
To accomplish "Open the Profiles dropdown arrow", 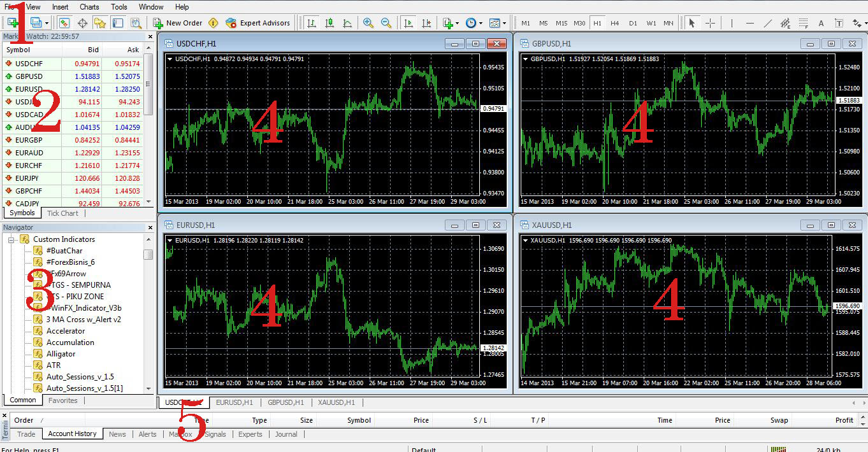I will click(x=47, y=23).
